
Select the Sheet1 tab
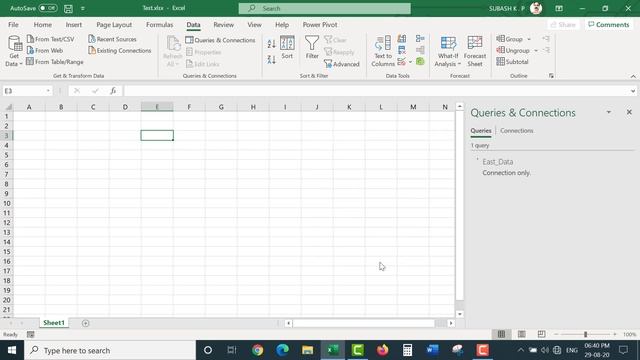[x=54, y=323]
